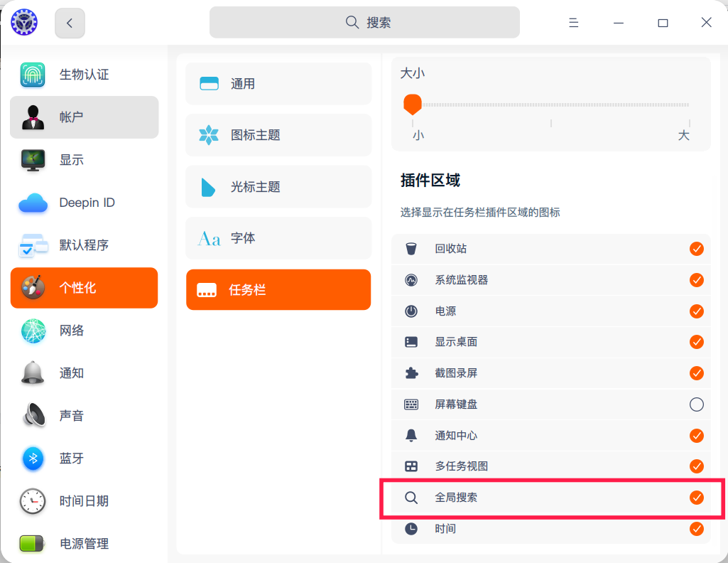Select the 通用 personalization category

[278, 83]
